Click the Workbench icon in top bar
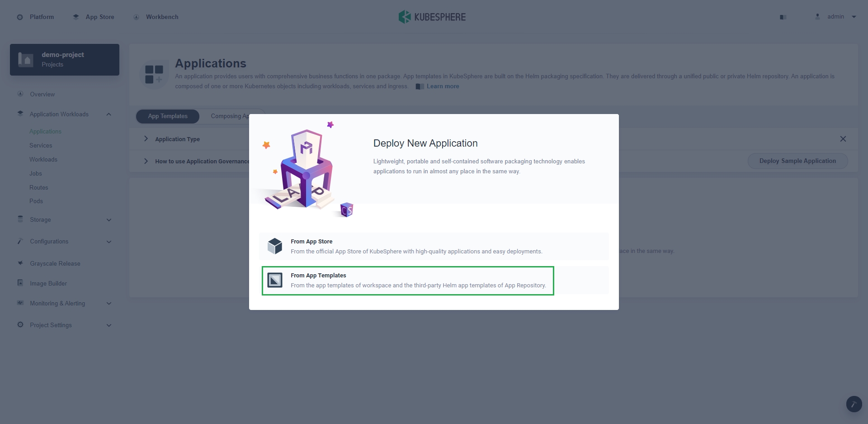This screenshot has height=424, width=868. pos(136,17)
